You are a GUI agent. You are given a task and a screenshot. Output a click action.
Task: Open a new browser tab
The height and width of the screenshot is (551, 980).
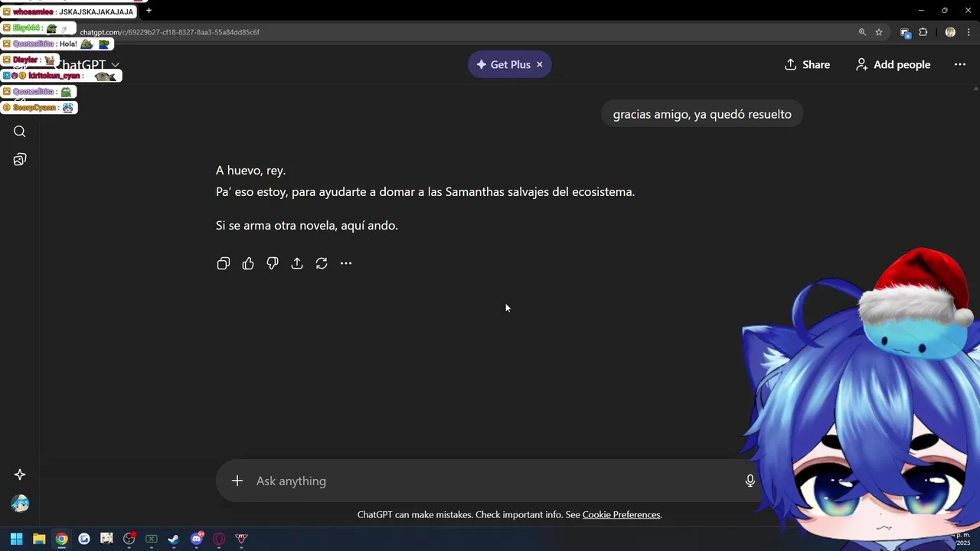[149, 11]
